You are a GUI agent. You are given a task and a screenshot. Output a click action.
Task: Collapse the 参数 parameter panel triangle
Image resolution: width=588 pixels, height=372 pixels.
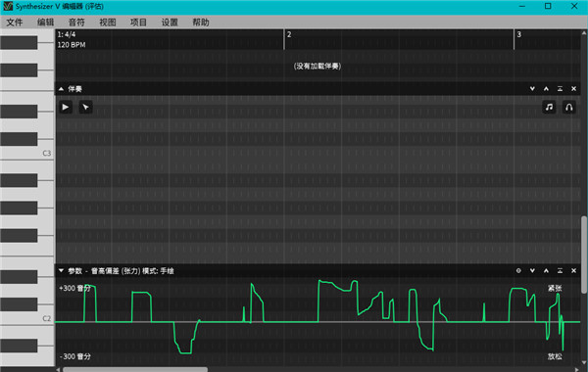[61, 270]
